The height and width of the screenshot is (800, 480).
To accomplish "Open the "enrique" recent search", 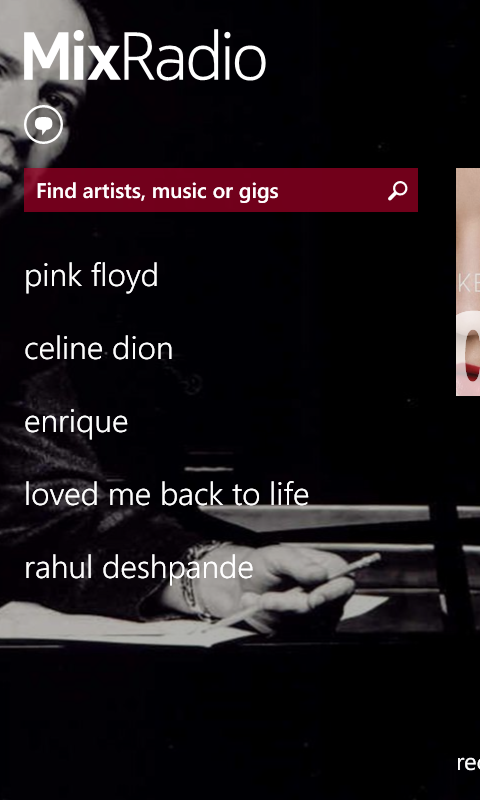I will tap(76, 423).
